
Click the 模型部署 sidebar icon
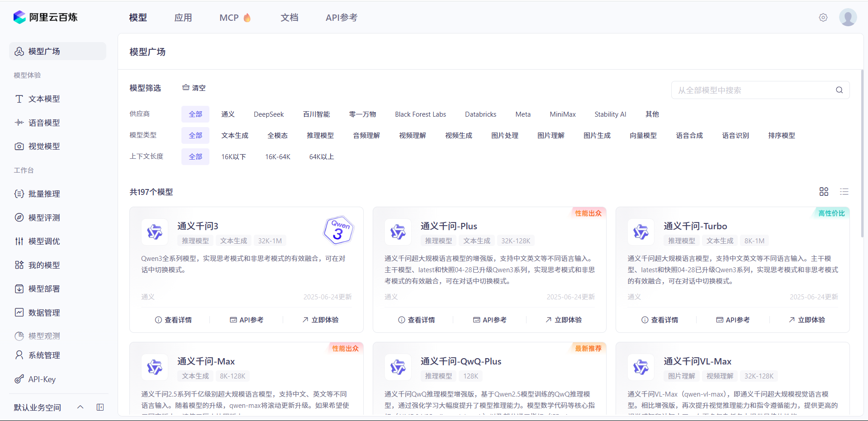click(x=19, y=289)
